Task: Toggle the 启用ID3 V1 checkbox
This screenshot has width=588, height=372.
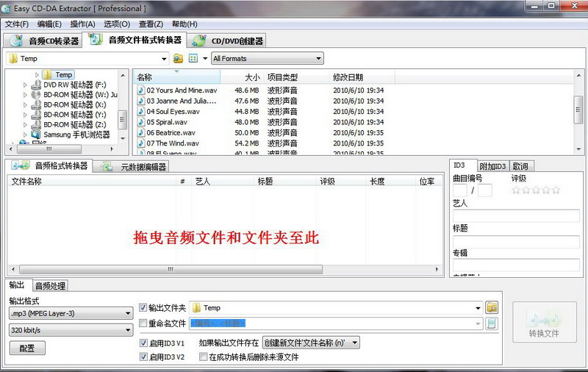Action: pyautogui.click(x=143, y=343)
